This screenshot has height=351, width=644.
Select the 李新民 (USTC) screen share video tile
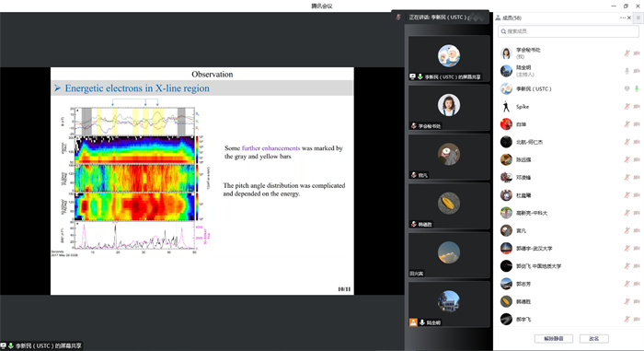pos(449,58)
